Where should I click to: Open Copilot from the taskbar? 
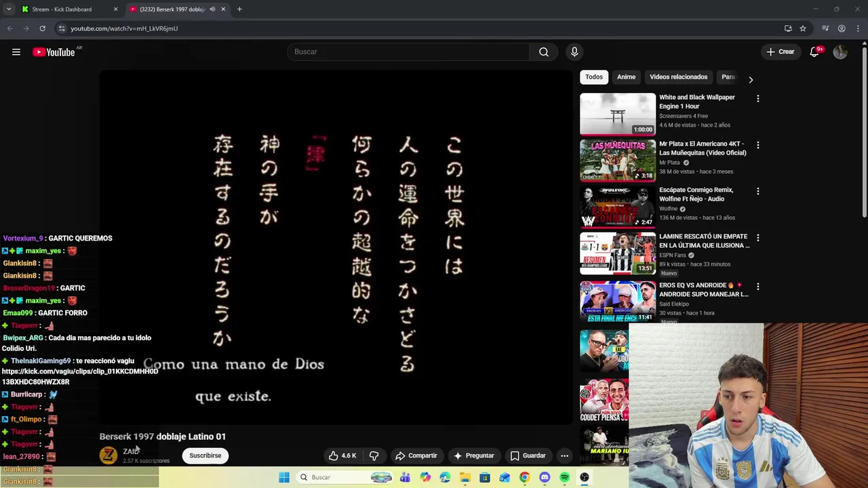[425, 477]
